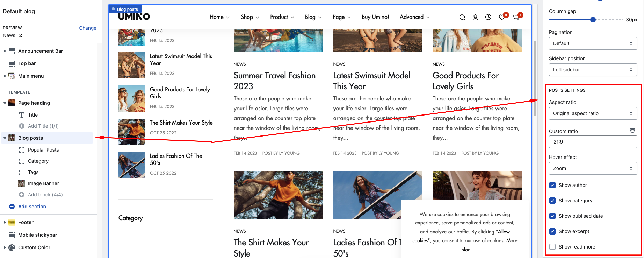Screen dimensions: 644x258
Task: Adjust the Column gap slider handle
Action: (593, 20)
